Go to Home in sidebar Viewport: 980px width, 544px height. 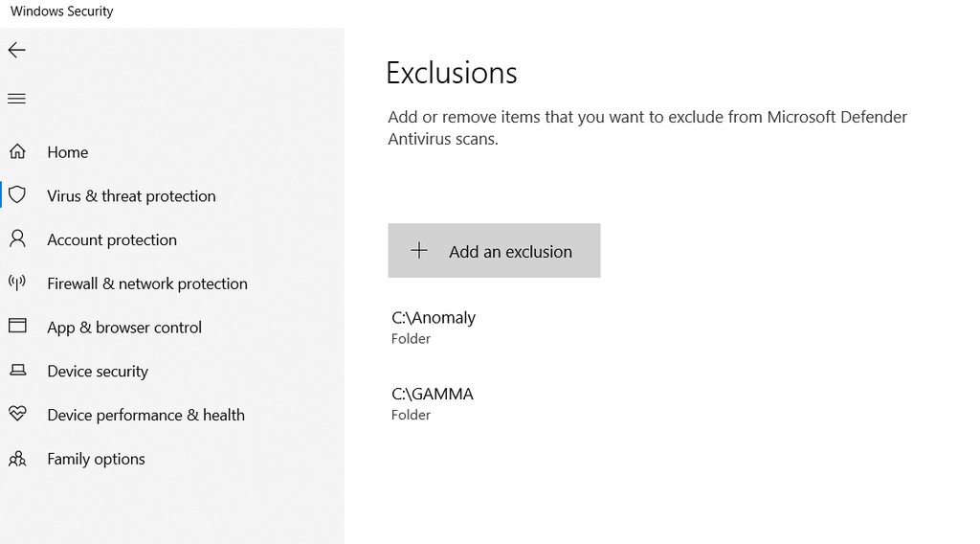tap(68, 152)
